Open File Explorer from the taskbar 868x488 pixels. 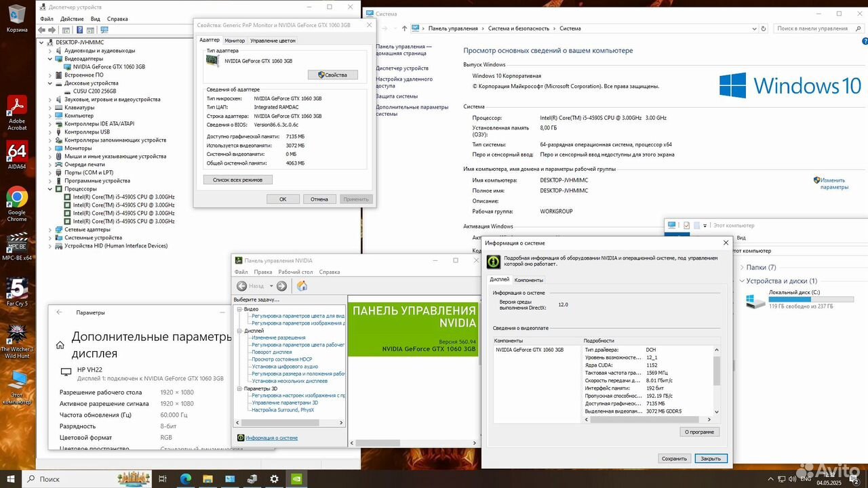[x=208, y=479]
